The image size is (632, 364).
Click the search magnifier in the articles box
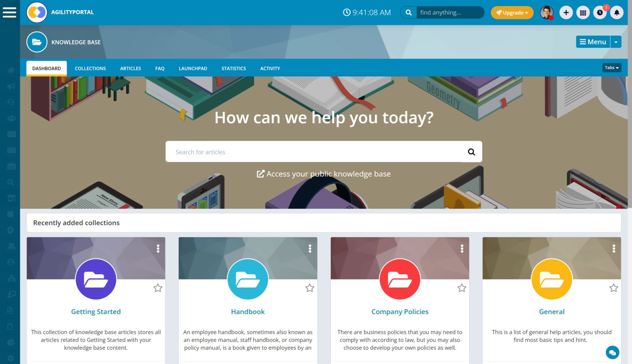click(472, 152)
